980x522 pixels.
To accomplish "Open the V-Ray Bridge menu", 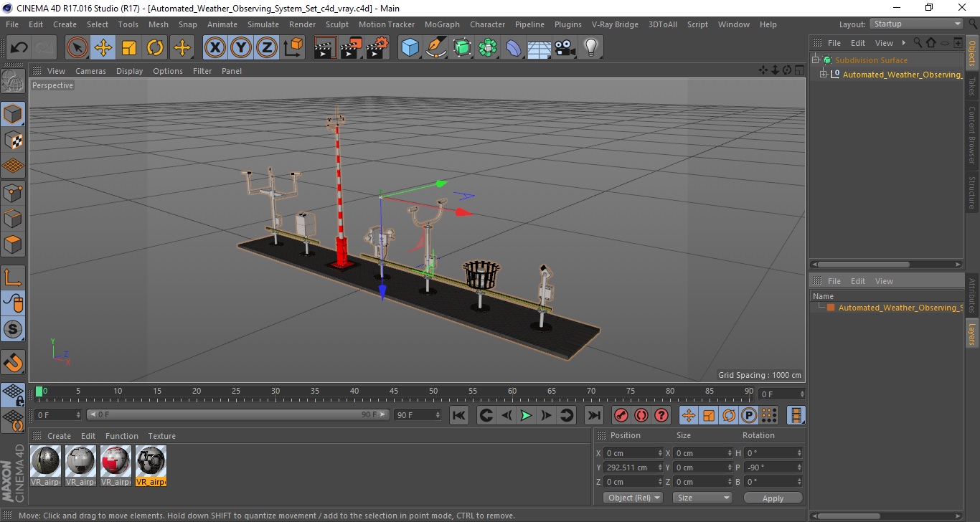I will 615,24.
